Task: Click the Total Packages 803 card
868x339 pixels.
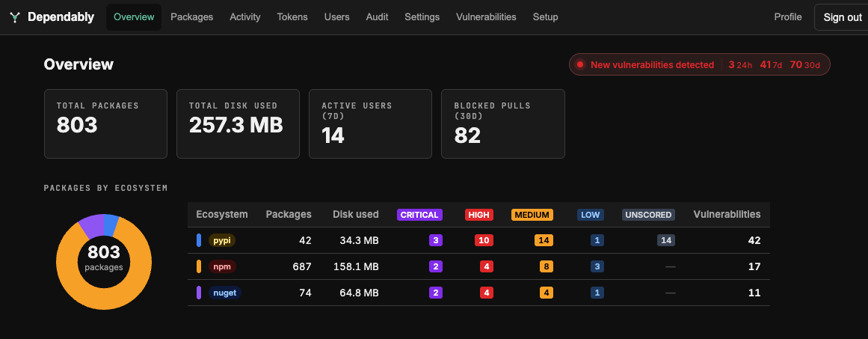Action: pos(105,124)
